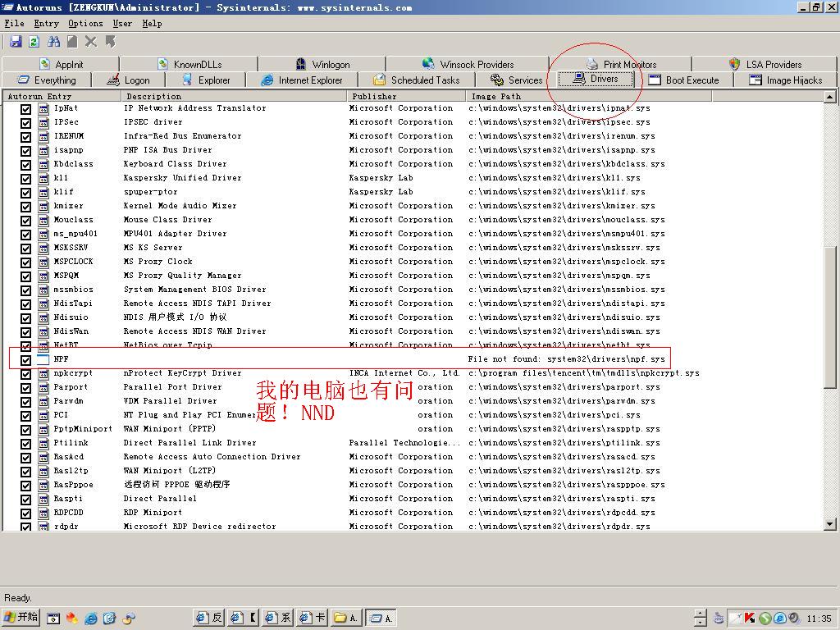Switch to the Internet Explorer tab
The height and width of the screenshot is (630, 840).
tap(302, 80)
